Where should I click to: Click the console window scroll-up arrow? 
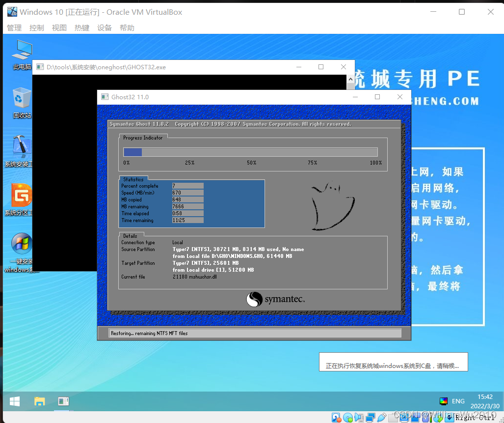pos(350,79)
